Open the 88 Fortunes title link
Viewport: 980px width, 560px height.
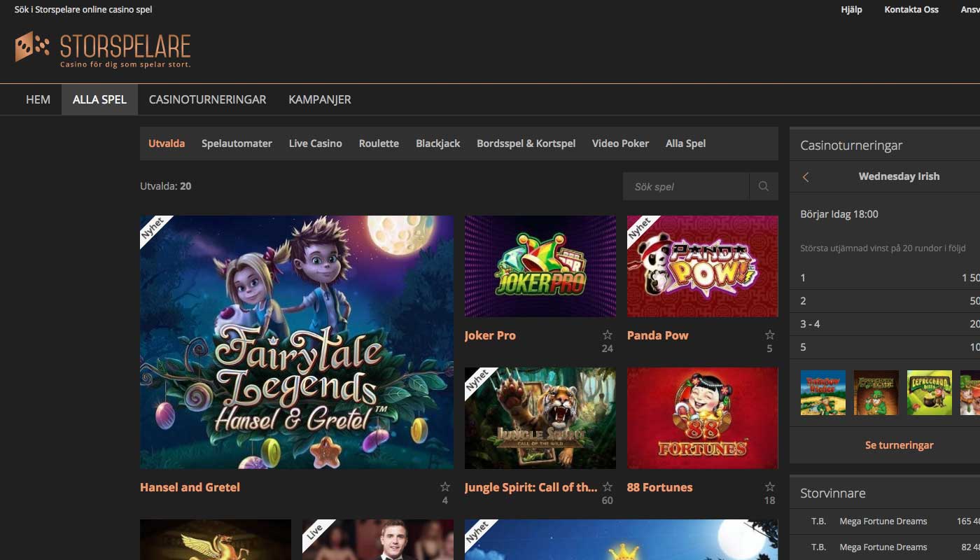[x=660, y=487]
